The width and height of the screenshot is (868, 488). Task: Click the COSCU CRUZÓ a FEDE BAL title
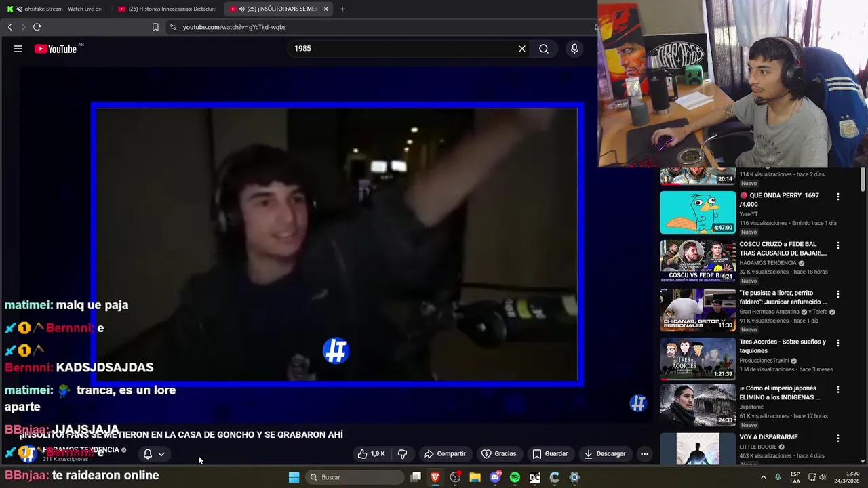pos(783,249)
